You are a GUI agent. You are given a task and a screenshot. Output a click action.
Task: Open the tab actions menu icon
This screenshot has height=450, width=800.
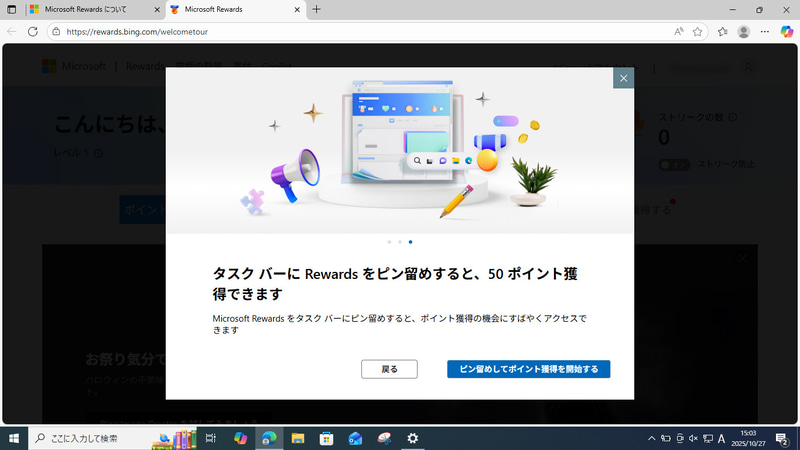pyautogui.click(x=11, y=9)
